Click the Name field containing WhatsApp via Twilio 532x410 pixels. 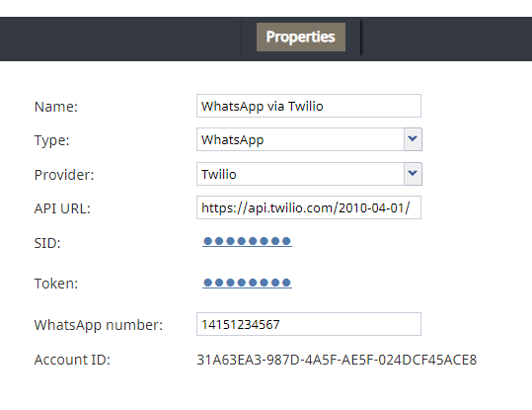(309, 106)
